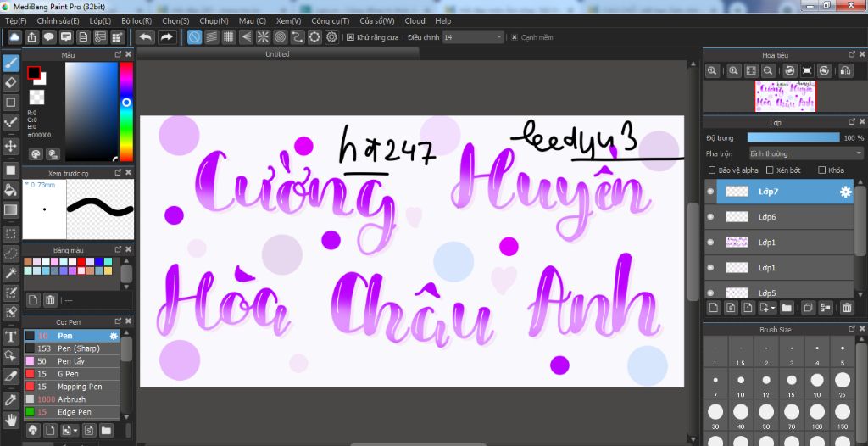The width and height of the screenshot is (868, 446).
Task: Zoom in on the navigator
Action: 734,71
